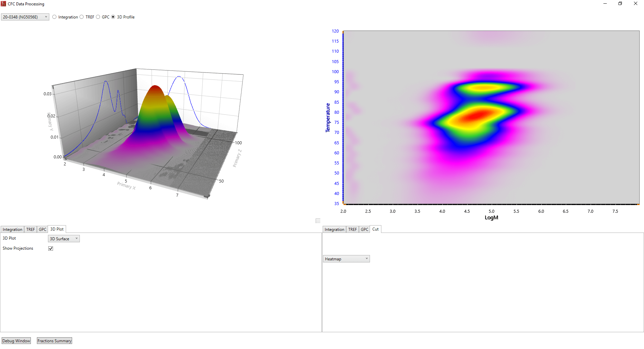This screenshot has width=644, height=349.
Task: Select the Integration radio button at top
Action: 55,17
